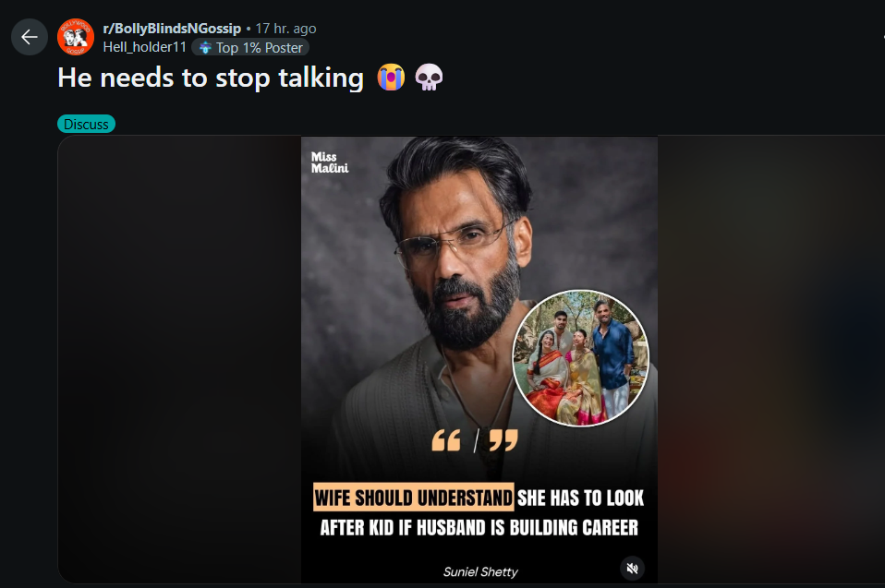Click the "Suniel Shetty" caption

[479, 571]
